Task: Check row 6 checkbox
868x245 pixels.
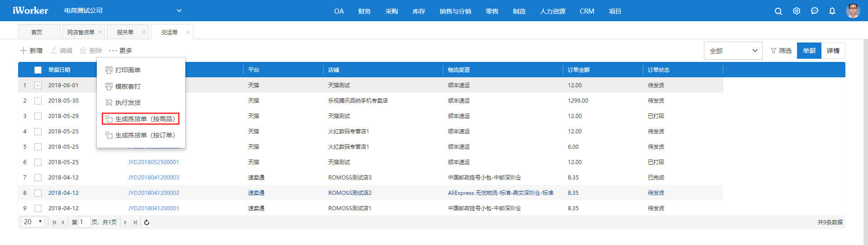Action: 38,162
